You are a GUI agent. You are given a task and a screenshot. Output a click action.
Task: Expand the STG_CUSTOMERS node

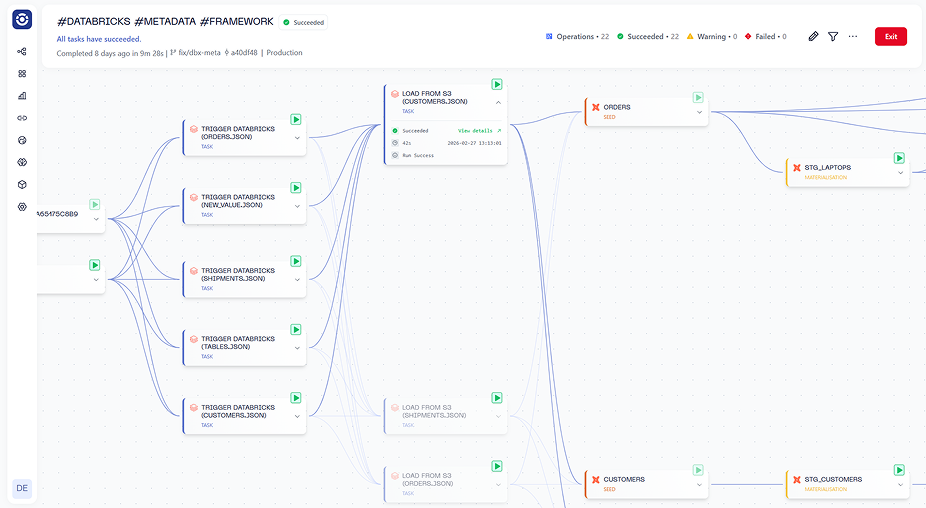click(901, 485)
